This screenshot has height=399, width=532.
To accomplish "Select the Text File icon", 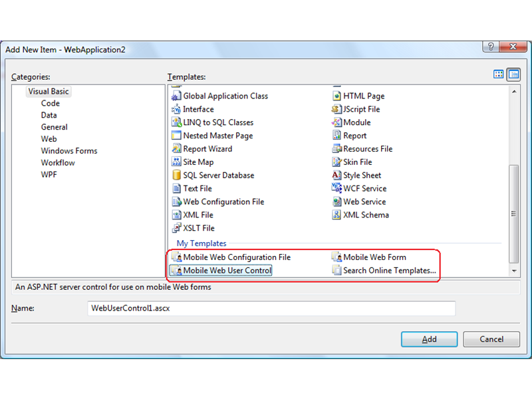I will click(176, 189).
